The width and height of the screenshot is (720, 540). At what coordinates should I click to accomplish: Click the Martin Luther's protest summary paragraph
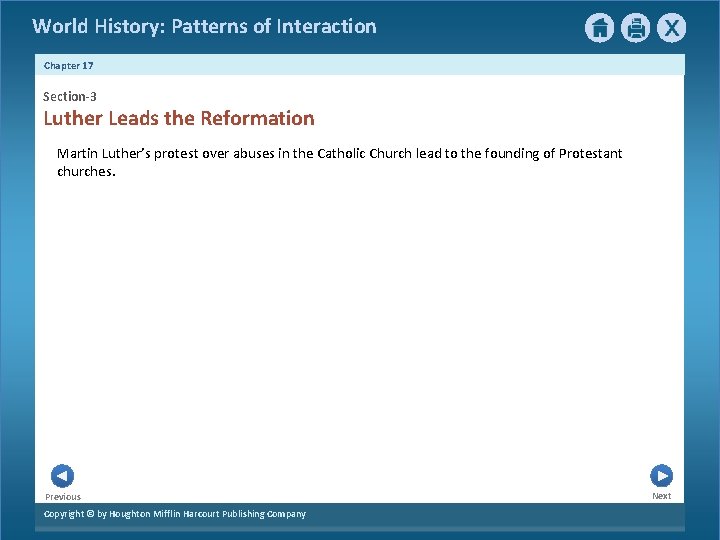click(339, 162)
